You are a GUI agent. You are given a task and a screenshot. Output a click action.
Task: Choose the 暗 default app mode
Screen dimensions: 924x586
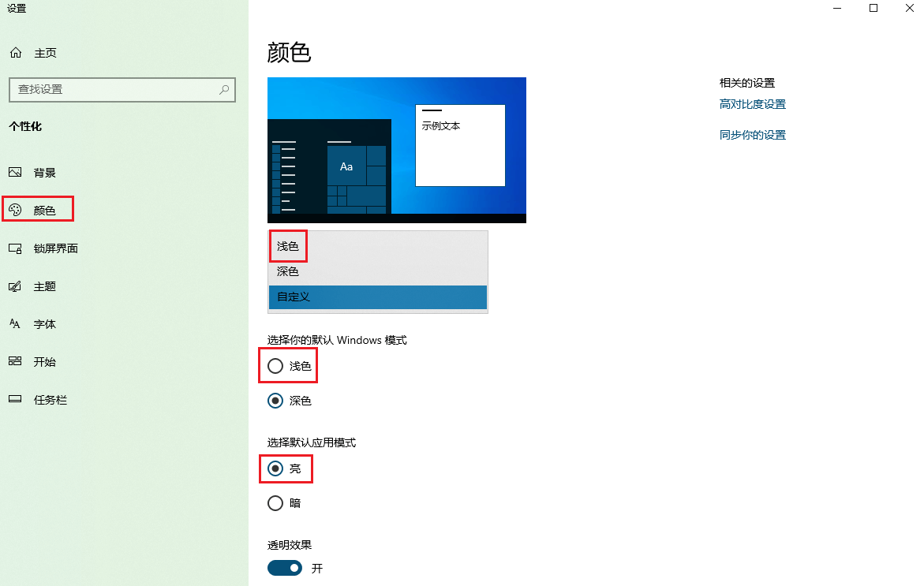coord(275,502)
